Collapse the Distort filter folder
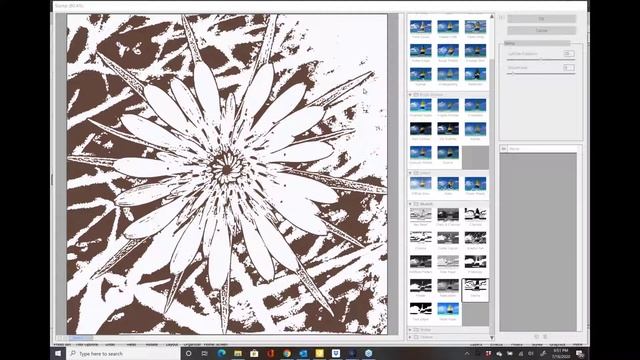Screen dimensions: 640x360 [x=410, y=173]
